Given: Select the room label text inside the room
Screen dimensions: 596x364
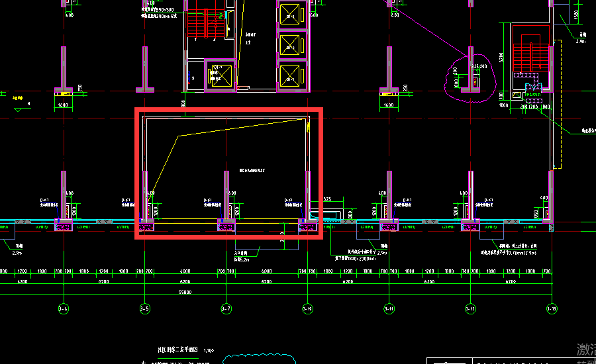Looking at the screenshot, I should click(x=252, y=171).
